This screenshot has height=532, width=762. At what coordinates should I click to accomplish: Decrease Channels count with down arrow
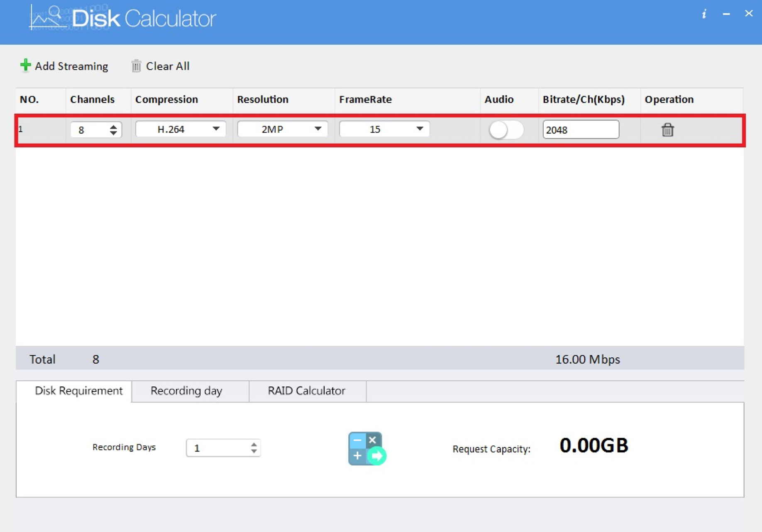pyautogui.click(x=113, y=133)
